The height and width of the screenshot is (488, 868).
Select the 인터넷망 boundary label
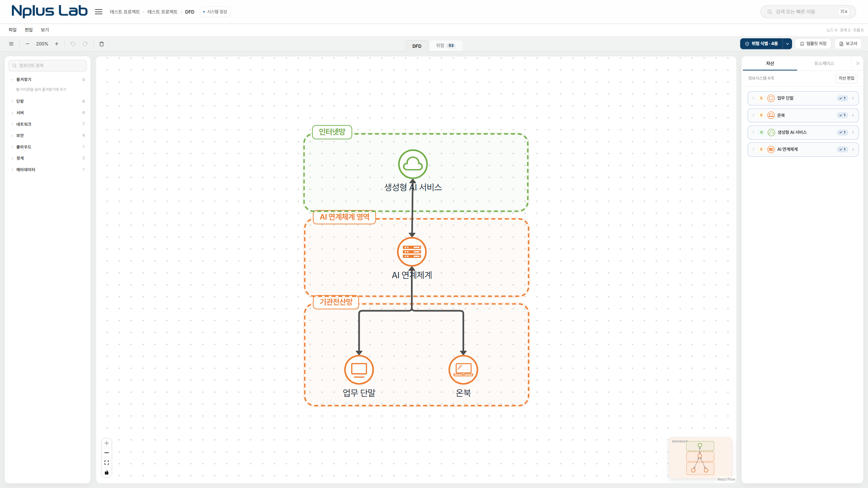[332, 132]
